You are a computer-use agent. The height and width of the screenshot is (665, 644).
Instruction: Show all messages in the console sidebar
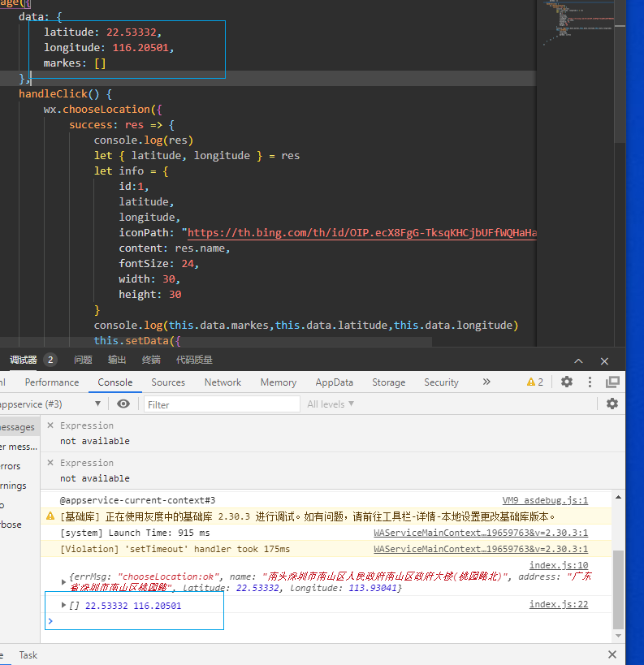(19, 427)
